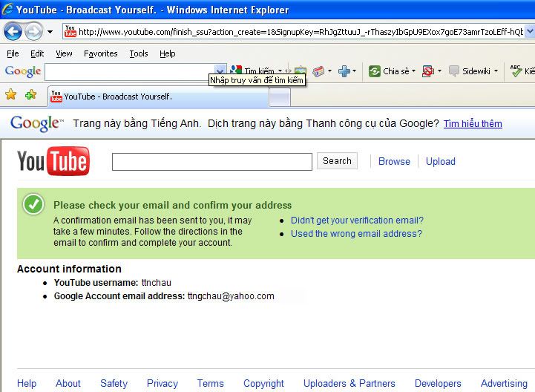Click the YouTube favicon in the address bar
Screen dimensions: 535x392
click(x=70, y=31)
